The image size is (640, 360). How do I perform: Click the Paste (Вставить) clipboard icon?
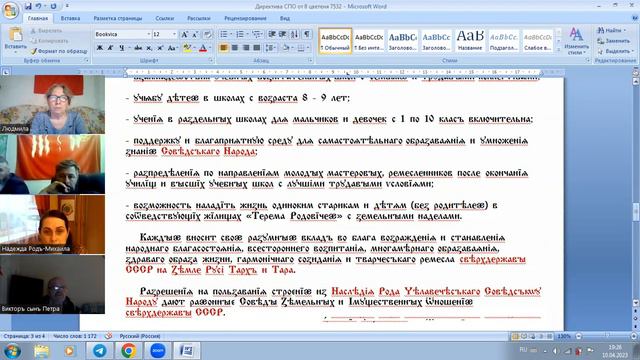click(x=16, y=35)
